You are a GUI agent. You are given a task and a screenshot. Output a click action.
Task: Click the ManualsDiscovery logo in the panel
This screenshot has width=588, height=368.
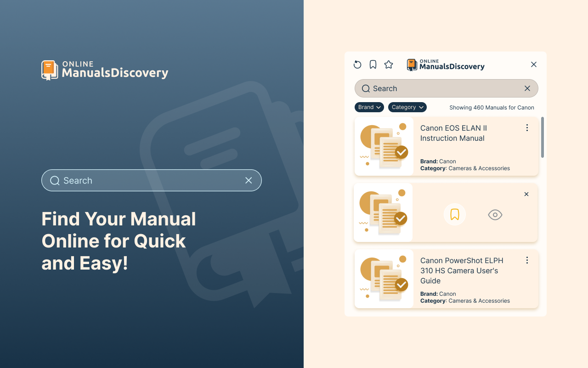click(x=445, y=65)
